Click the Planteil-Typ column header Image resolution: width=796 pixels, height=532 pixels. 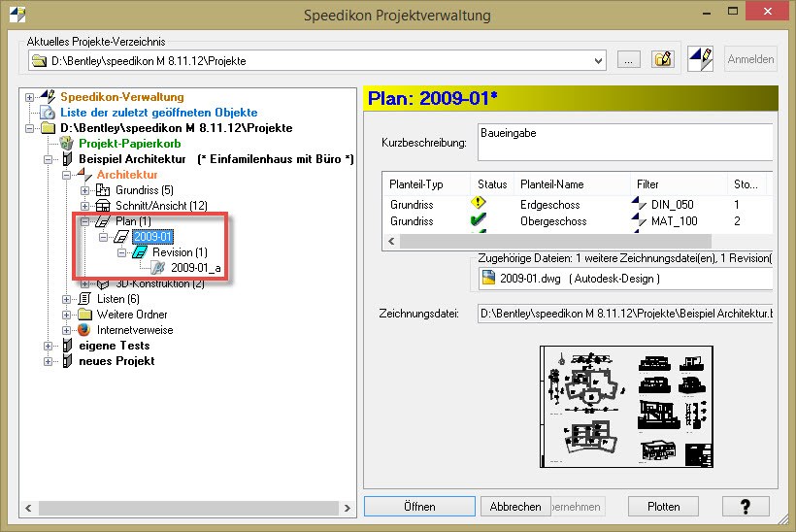[426, 184]
